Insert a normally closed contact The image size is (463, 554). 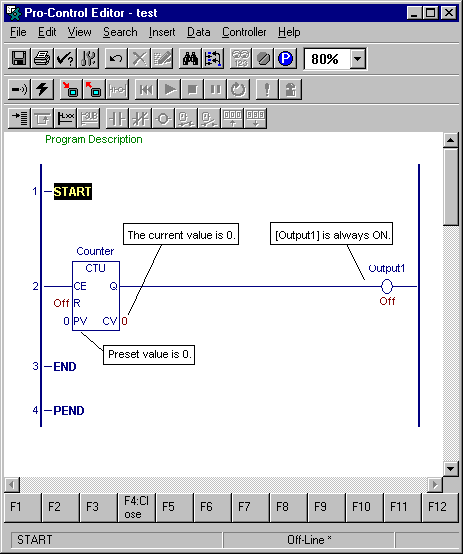coord(140,118)
